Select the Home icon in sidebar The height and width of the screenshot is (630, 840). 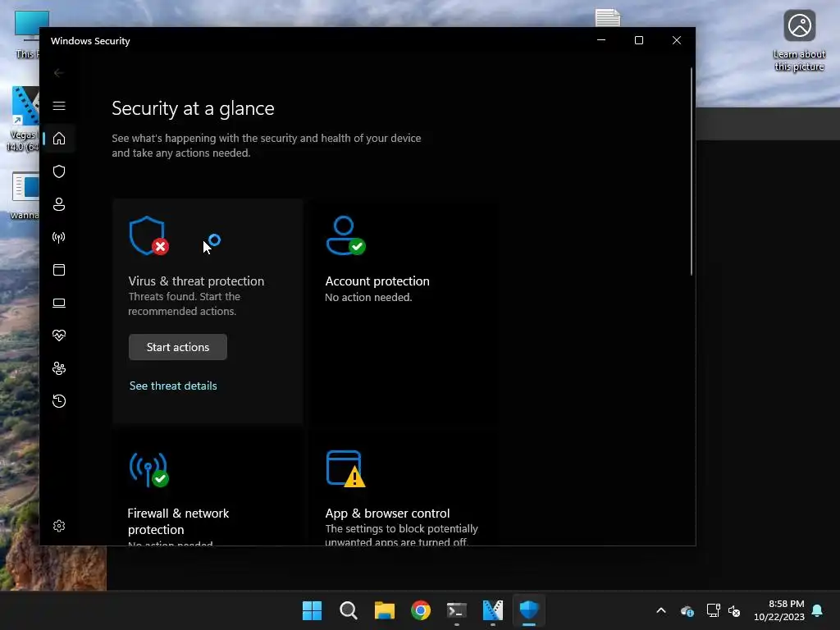tap(59, 139)
